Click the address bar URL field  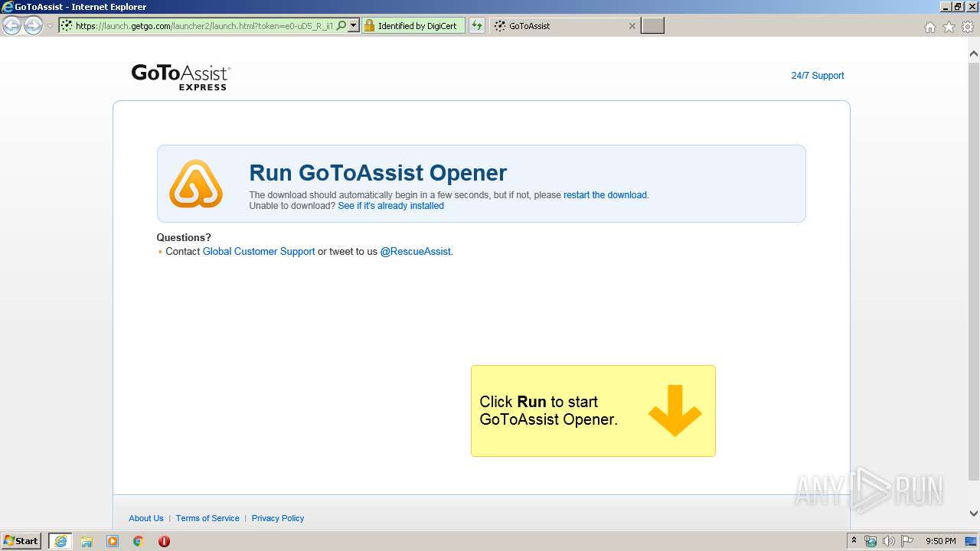coord(204,26)
